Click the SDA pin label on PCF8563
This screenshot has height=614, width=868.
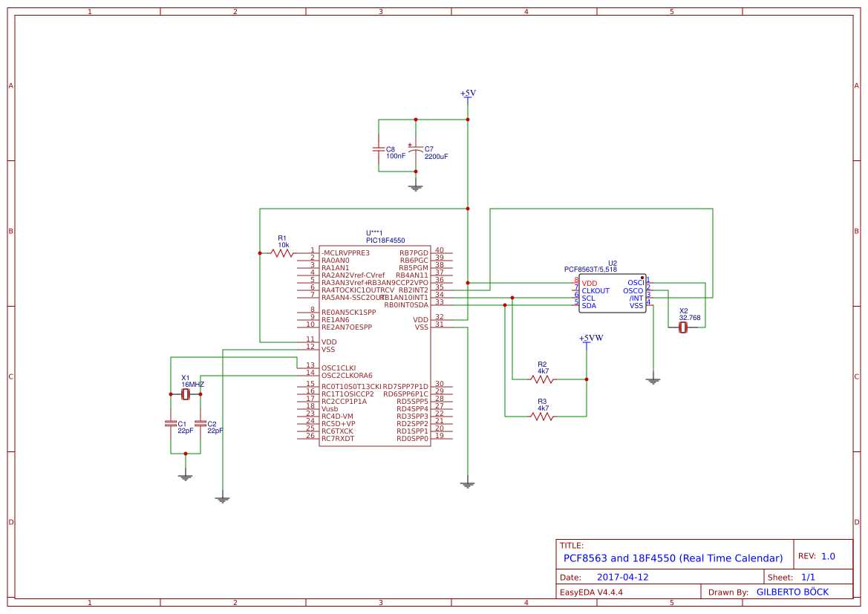(x=589, y=306)
